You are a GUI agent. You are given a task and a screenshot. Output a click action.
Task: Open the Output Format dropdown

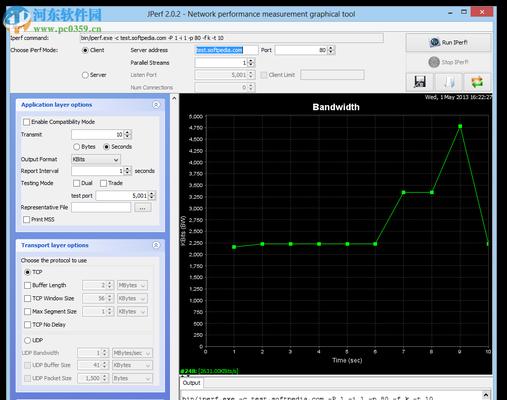point(96,159)
